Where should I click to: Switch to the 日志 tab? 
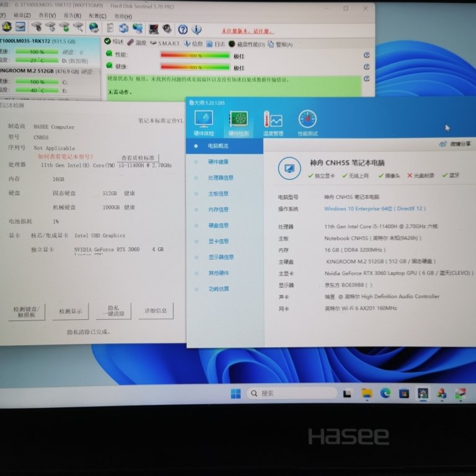216,44
